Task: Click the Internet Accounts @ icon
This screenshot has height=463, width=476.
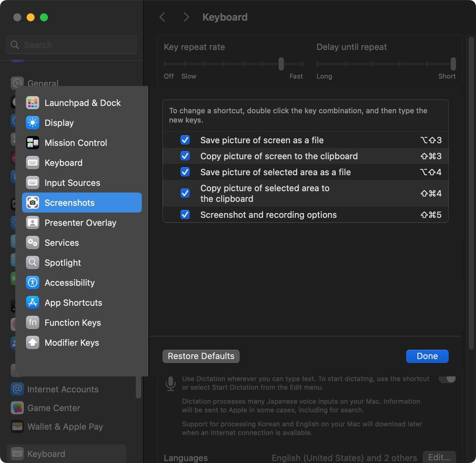Action: click(x=17, y=389)
